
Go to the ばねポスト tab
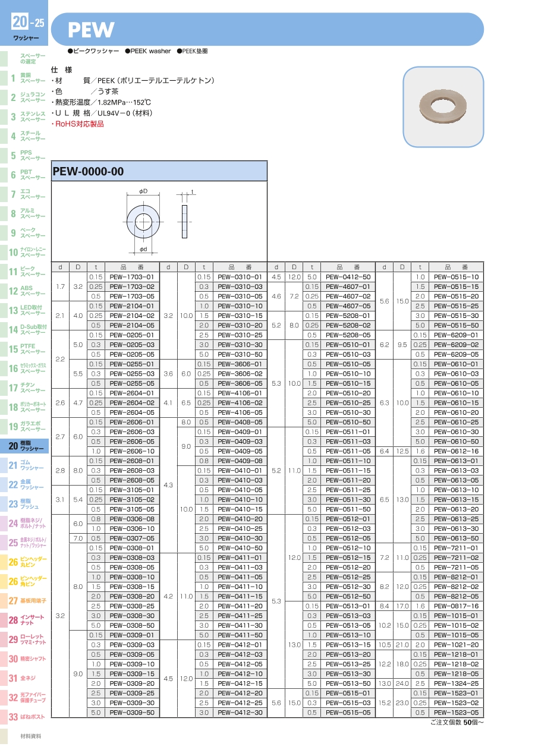click(24, 717)
